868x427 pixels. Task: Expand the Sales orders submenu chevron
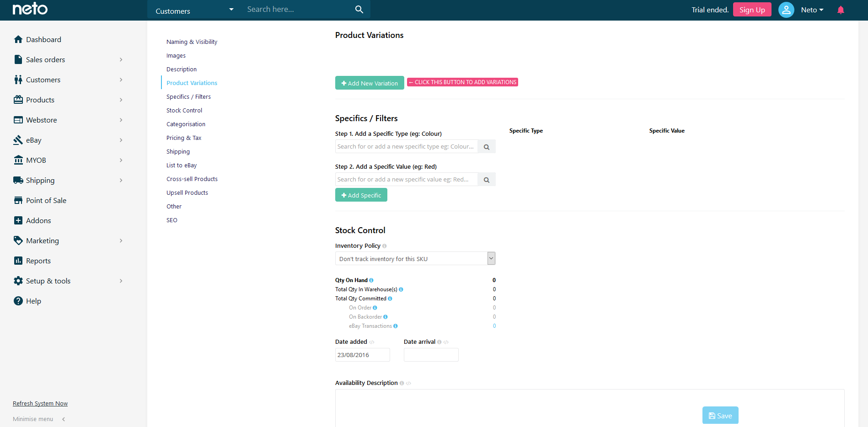(x=121, y=59)
